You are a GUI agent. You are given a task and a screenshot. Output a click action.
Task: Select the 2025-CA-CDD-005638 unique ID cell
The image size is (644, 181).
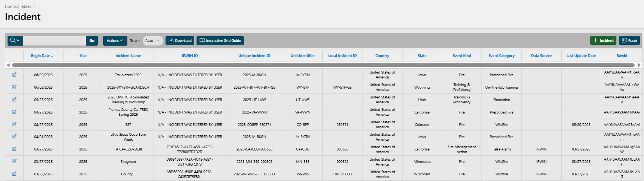[254, 149]
